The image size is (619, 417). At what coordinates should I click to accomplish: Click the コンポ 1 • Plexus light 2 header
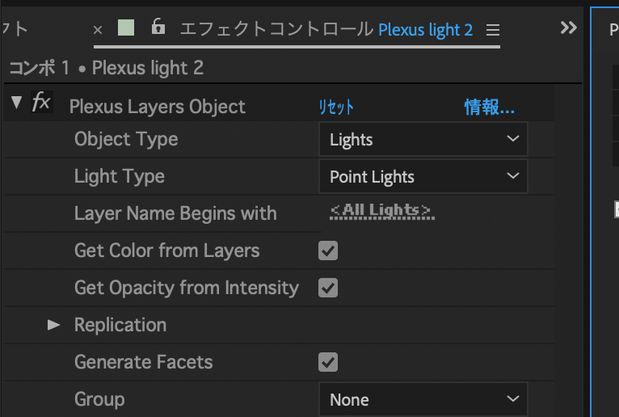click(107, 68)
